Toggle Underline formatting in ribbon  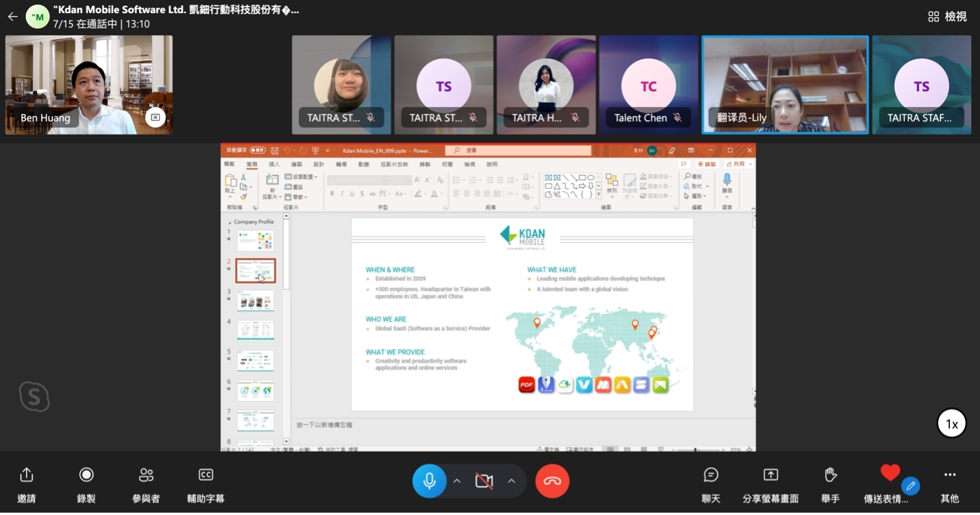(x=352, y=194)
